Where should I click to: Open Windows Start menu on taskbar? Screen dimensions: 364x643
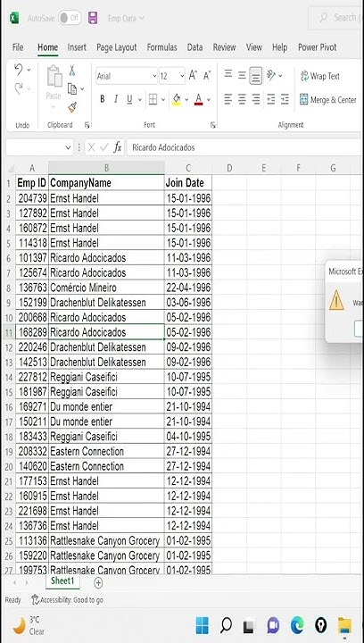[x=203, y=625]
